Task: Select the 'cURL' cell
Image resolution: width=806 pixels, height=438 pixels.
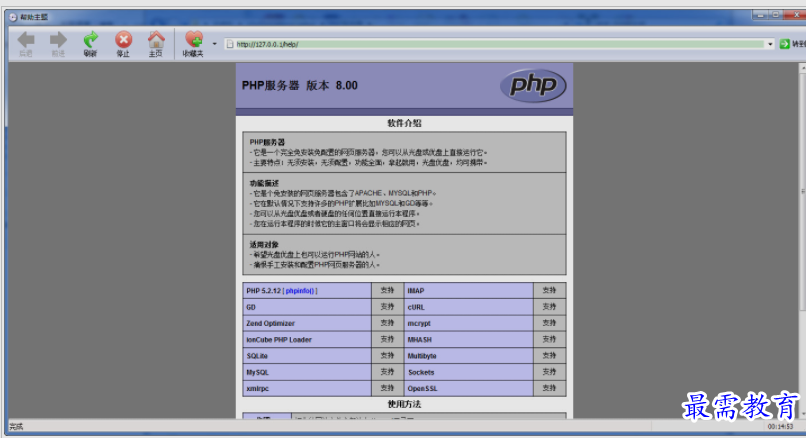Action: coord(468,307)
